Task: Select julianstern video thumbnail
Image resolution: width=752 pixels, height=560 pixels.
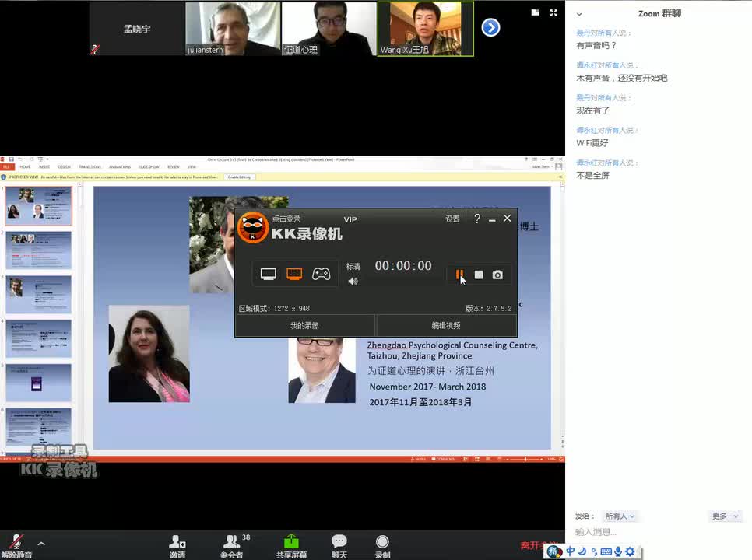Action: pos(233,29)
